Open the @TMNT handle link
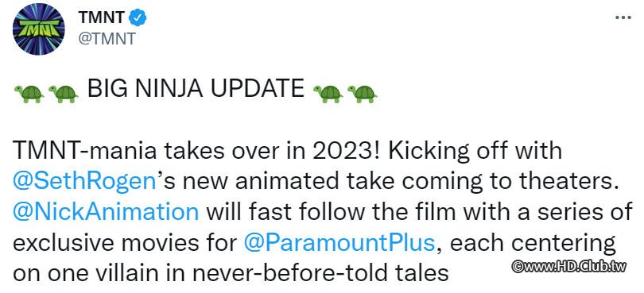The image size is (644, 293). (x=107, y=40)
